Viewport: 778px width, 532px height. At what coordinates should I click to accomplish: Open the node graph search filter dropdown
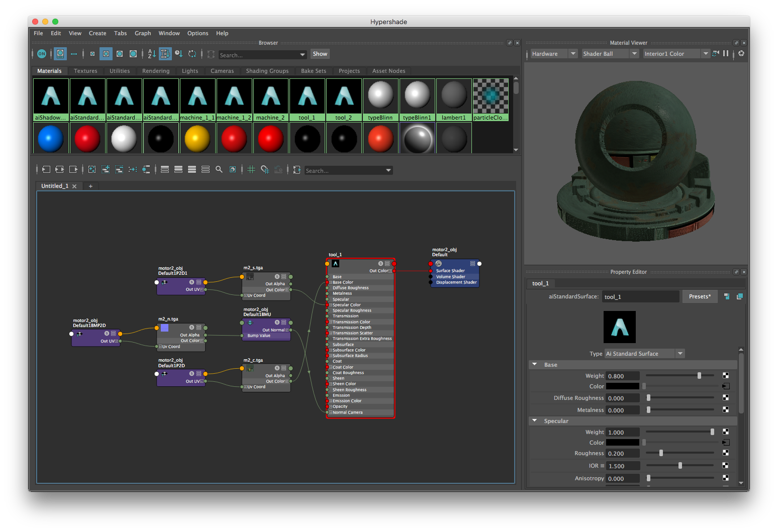click(x=388, y=170)
